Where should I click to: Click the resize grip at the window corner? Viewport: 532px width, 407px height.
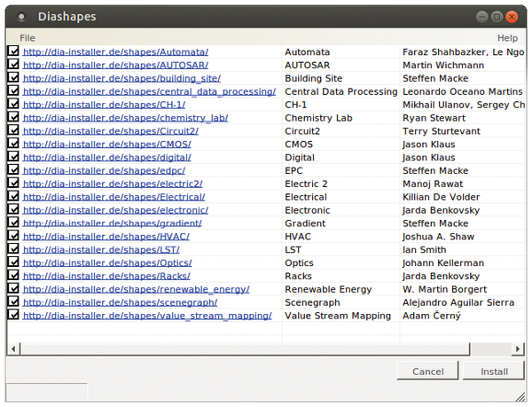(520, 396)
